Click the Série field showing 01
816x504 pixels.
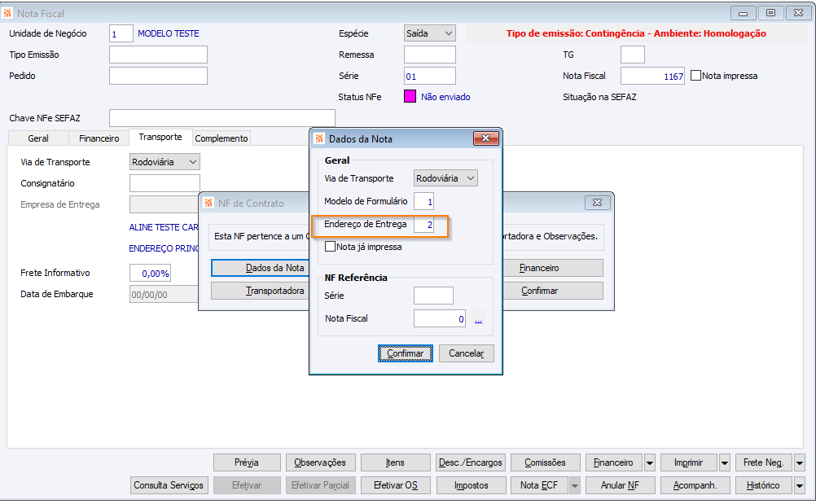coord(430,76)
